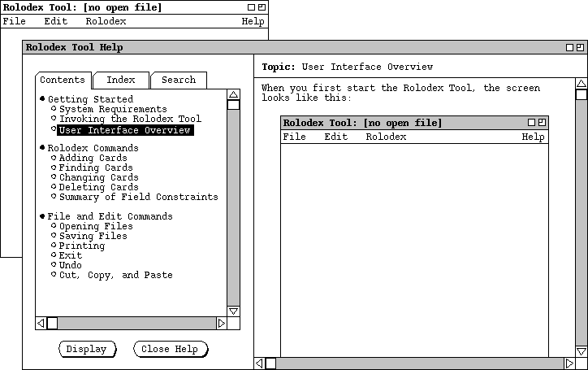Click the topic pane scroll down arrow
The height and width of the screenshot is (370, 588).
coord(581,351)
